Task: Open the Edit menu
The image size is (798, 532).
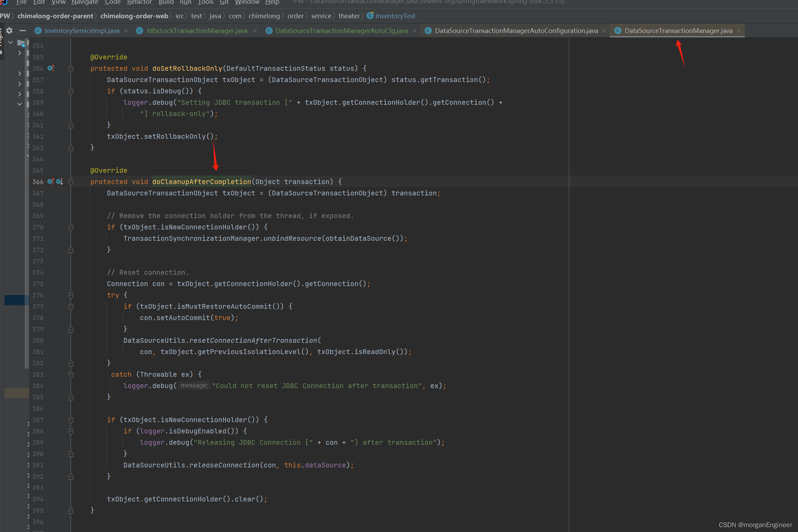Action: click(x=39, y=2)
